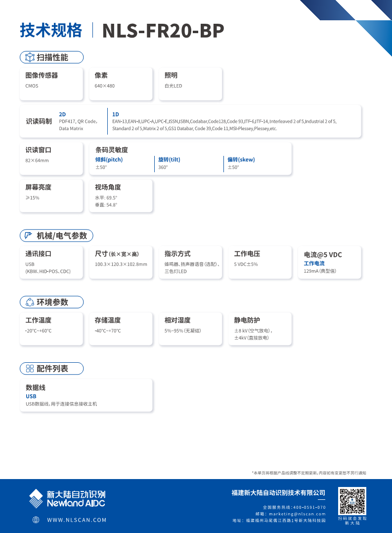Click the scanner icon beside 机械/电气参数

(x=29, y=235)
